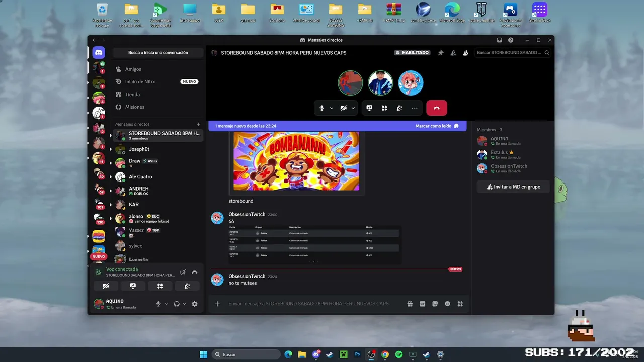Share your screen in the call controls
644x362 pixels.
[x=369, y=108]
